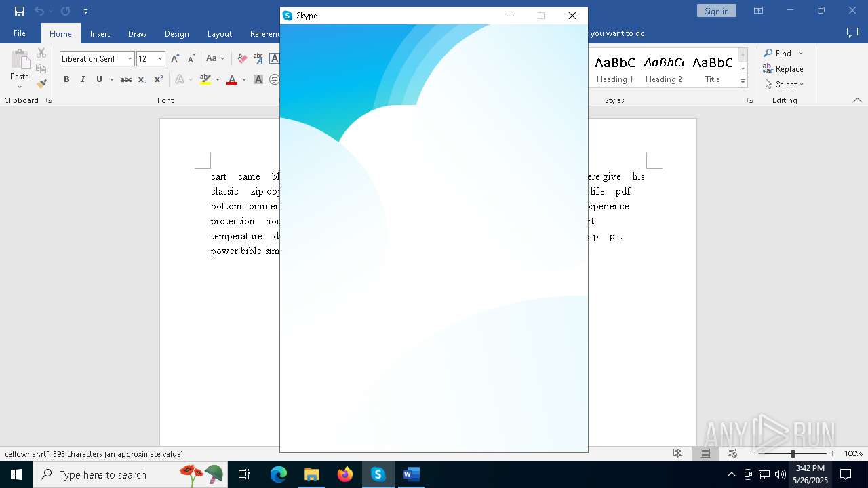Click the taskbar search box

coord(131,474)
